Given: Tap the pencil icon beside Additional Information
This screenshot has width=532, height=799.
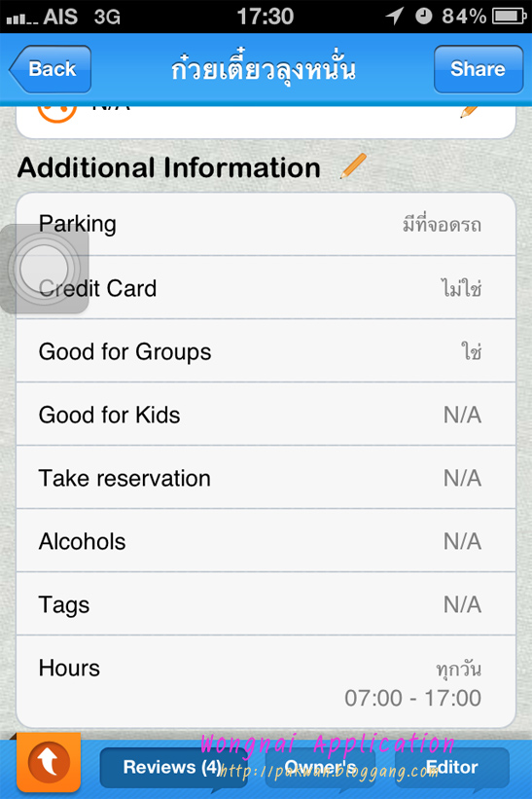Looking at the screenshot, I should pyautogui.click(x=353, y=166).
